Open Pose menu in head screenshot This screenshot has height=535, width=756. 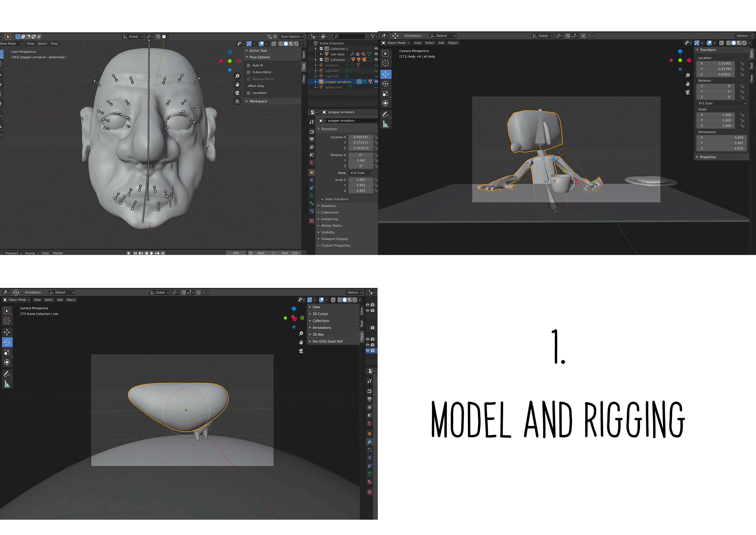(54, 44)
